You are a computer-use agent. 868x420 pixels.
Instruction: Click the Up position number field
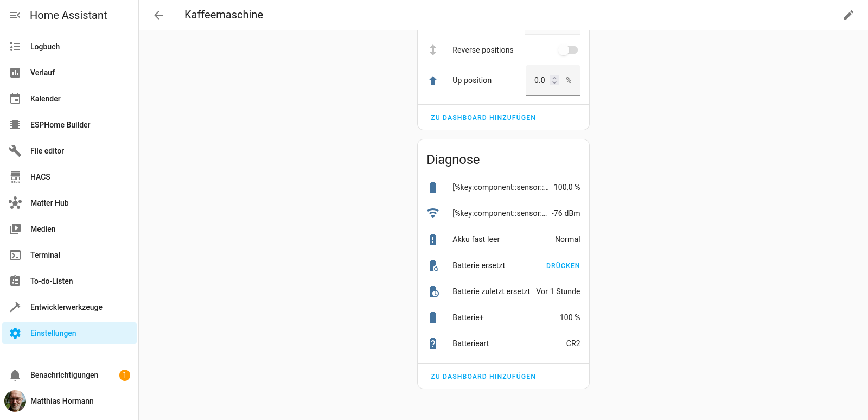pyautogui.click(x=539, y=80)
